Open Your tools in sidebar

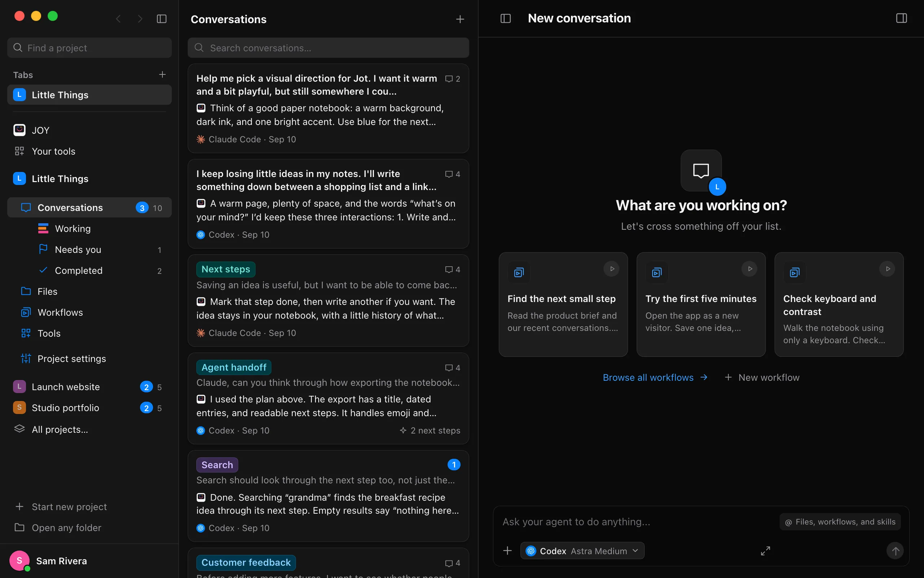click(x=90, y=151)
